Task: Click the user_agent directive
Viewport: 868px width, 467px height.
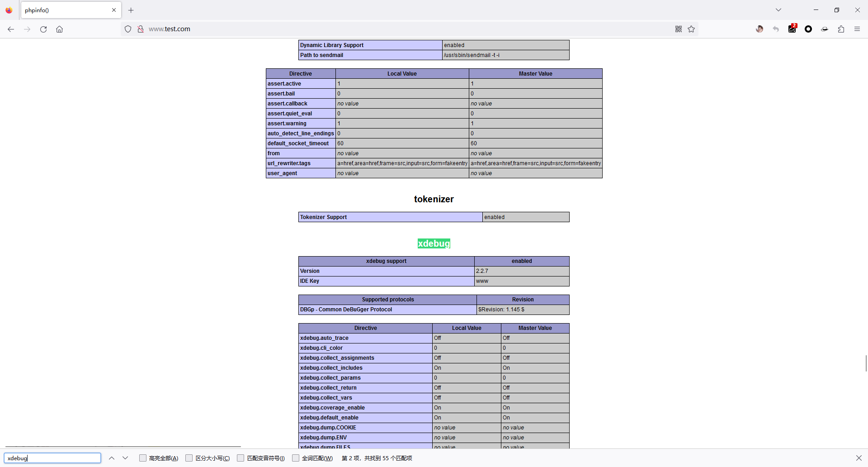Action: tap(283, 173)
